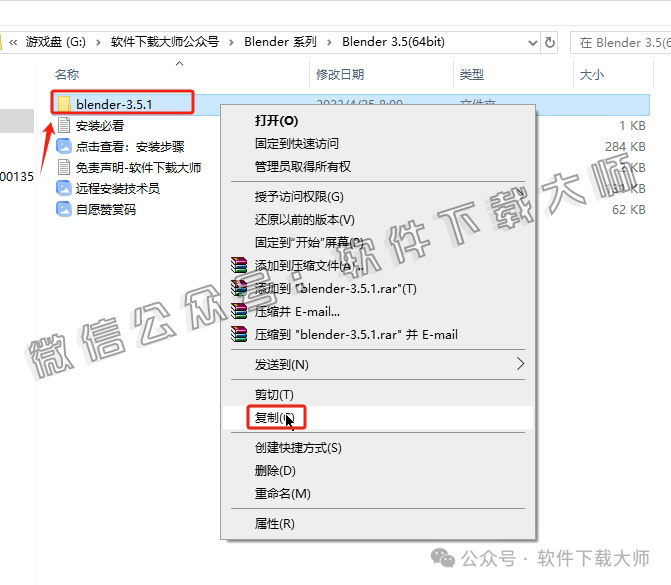Image resolution: width=671 pixels, height=585 pixels.
Task: Open the 发送到(N) menu entry
Action: coord(282,365)
